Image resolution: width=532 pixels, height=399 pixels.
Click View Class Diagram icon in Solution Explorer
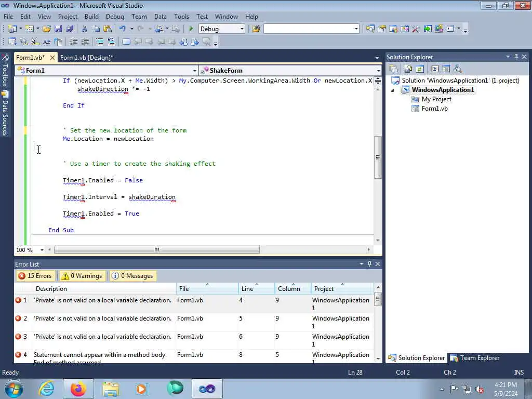click(458, 69)
